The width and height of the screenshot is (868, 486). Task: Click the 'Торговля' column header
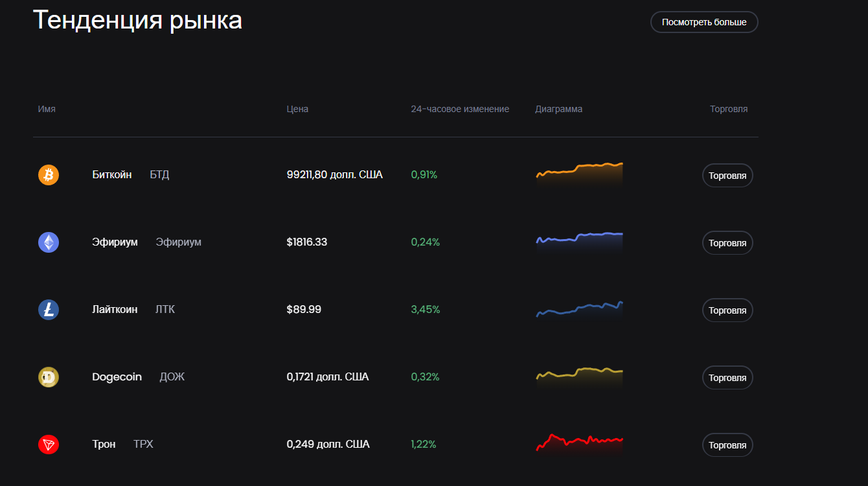point(729,109)
